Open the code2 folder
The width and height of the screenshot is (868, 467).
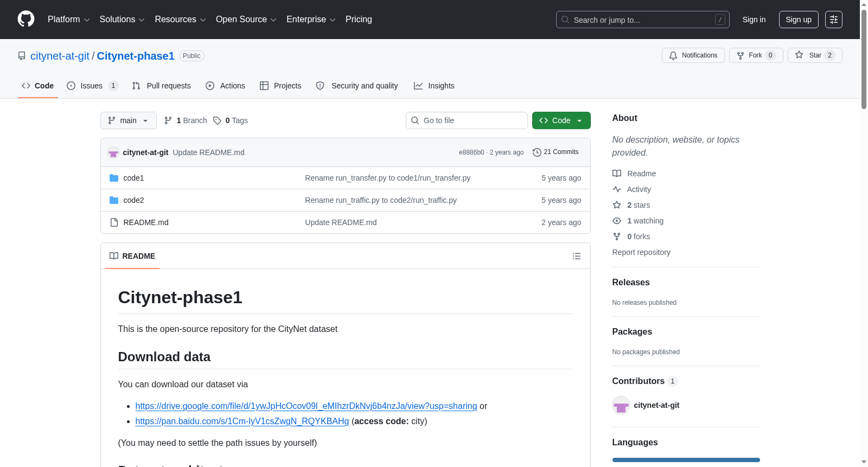pyautogui.click(x=133, y=200)
